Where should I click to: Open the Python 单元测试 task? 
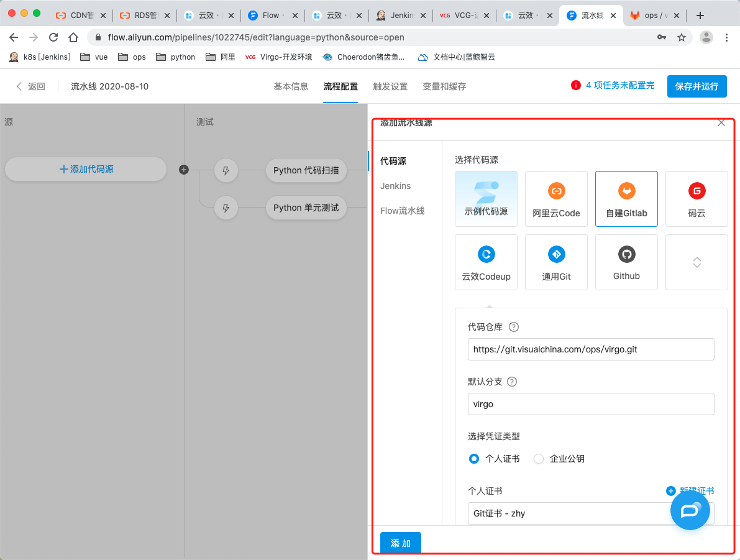coord(306,208)
